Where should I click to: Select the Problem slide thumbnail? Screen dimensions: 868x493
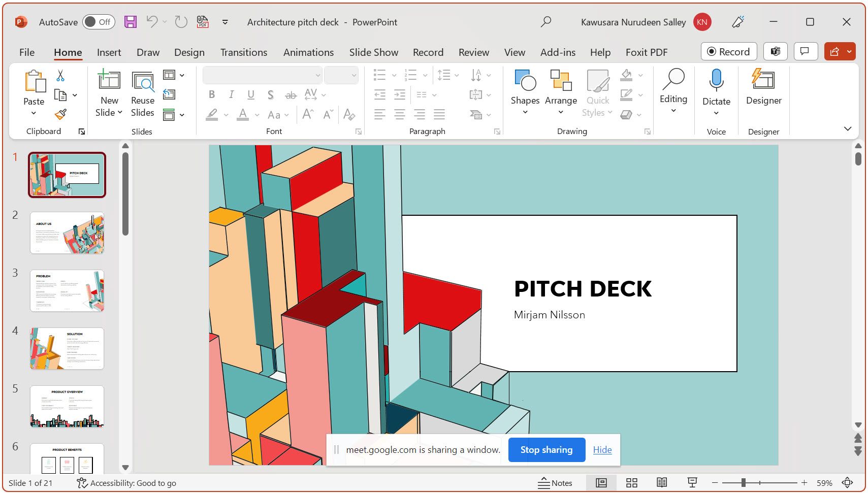[67, 290]
